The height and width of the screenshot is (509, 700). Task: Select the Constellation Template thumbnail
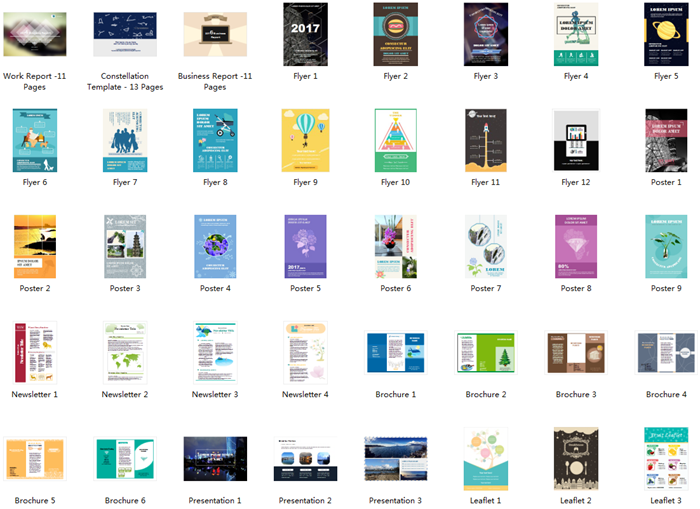[x=125, y=34]
